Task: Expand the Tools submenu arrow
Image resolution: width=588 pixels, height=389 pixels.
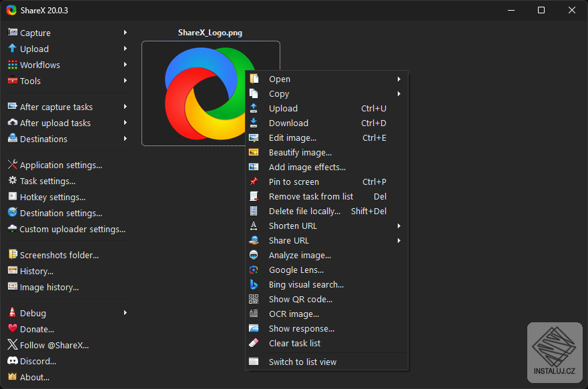Action: tap(125, 81)
